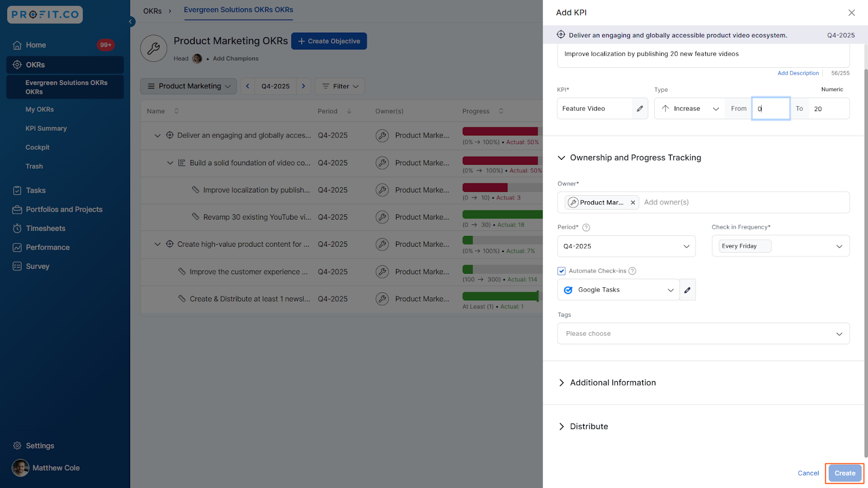Click the Settings gear icon

tap(17, 446)
